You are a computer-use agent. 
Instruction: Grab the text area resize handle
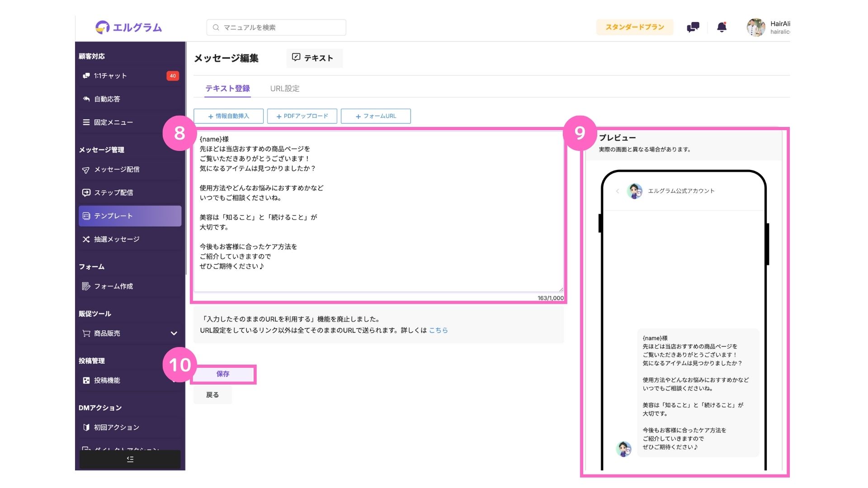(561, 289)
